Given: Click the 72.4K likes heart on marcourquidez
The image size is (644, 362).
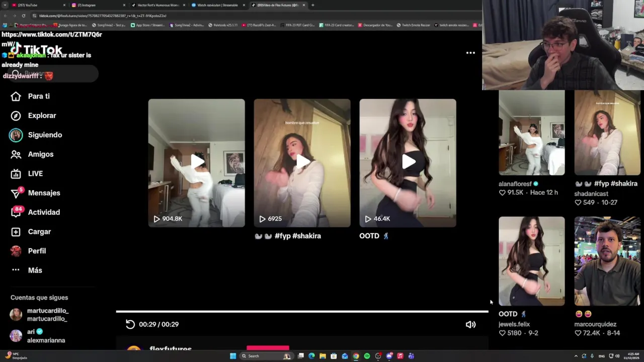Looking at the screenshot, I should [578, 333].
